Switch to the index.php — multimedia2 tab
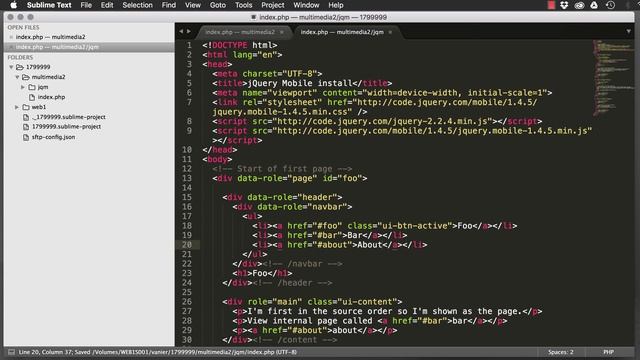This screenshot has width=640, height=360. (x=240, y=32)
